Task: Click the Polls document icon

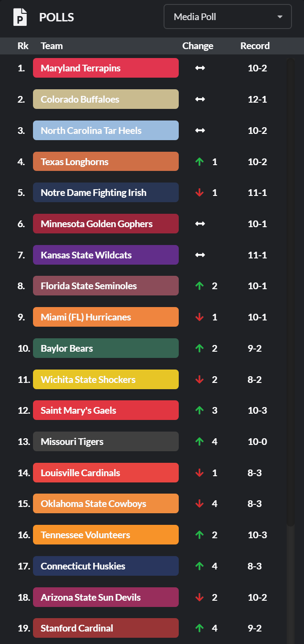Action: pos(20,17)
